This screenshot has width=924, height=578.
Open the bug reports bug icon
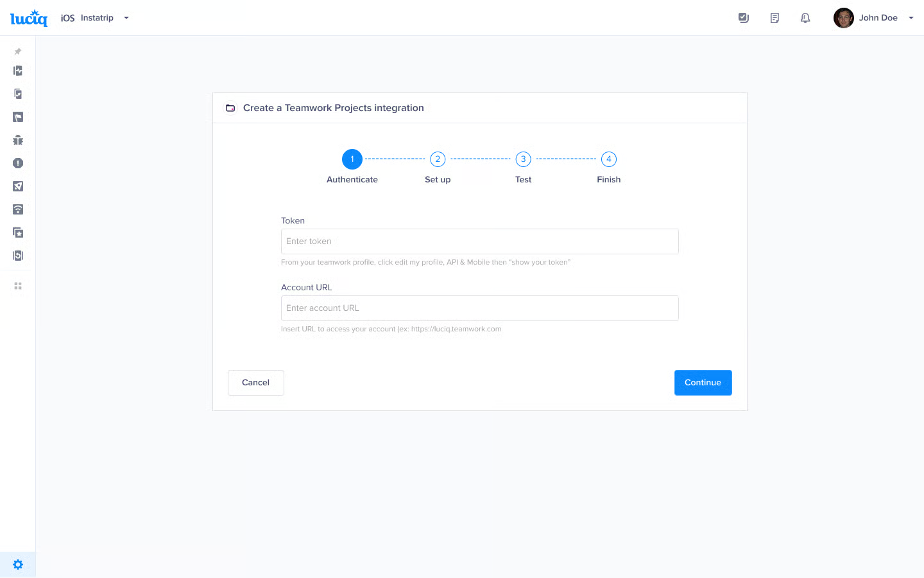pyautogui.click(x=18, y=140)
